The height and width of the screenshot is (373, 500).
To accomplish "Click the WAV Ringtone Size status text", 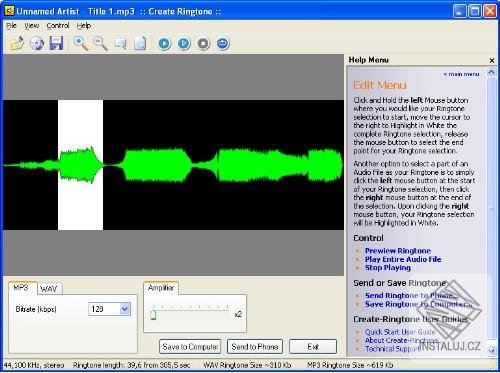I will pyautogui.click(x=247, y=365).
